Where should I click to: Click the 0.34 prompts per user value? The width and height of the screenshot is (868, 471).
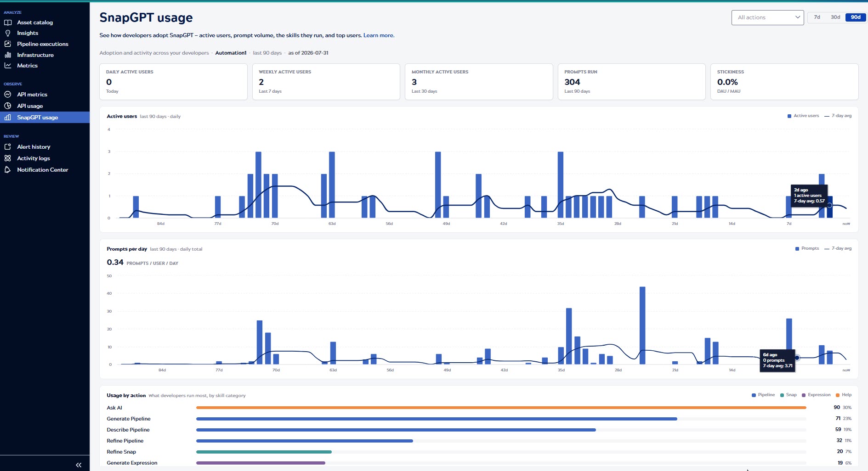coord(115,262)
